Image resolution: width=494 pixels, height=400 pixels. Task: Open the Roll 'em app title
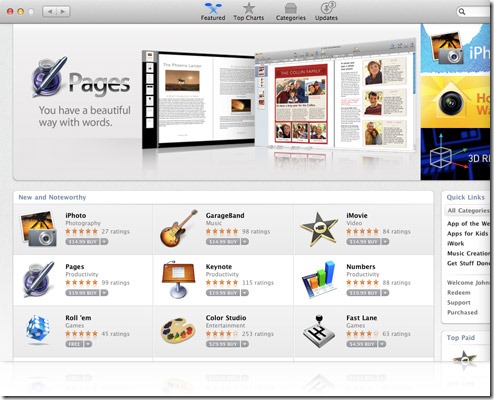coord(78,318)
